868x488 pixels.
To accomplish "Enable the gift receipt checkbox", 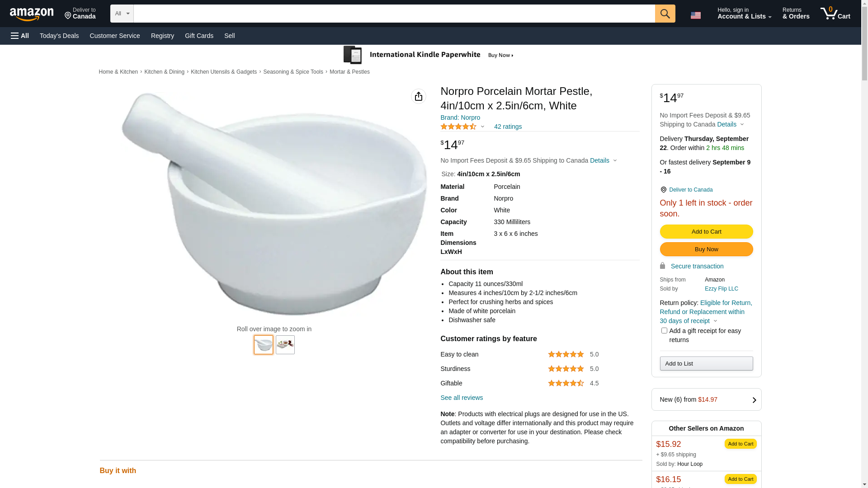I will point(664,331).
